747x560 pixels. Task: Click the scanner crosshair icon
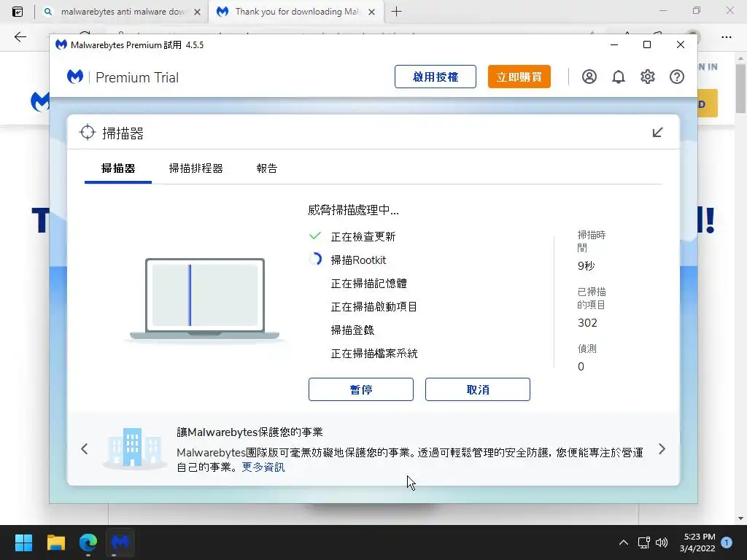click(x=88, y=133)
